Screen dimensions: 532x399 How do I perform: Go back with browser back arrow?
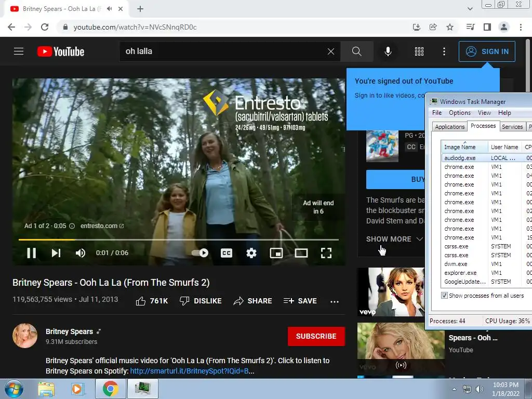tap(11, 27)
